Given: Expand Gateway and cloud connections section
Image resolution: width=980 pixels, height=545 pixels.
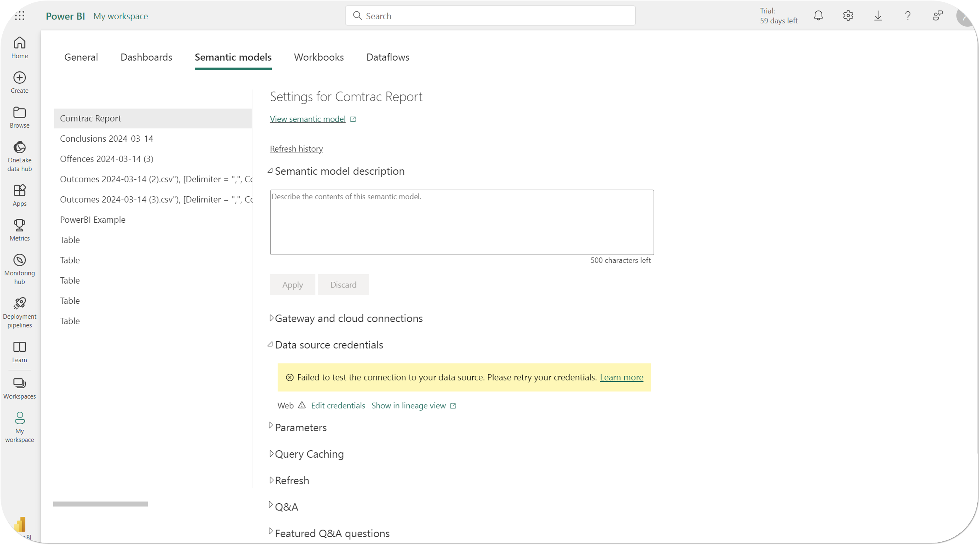Looking at the screenshot, I should click(x=348, y=318).
